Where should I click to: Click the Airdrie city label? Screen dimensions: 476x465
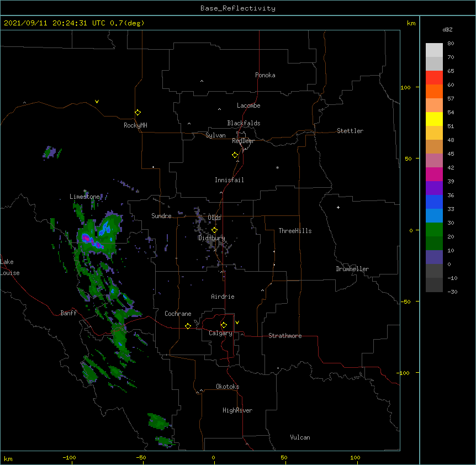[223, 297]
